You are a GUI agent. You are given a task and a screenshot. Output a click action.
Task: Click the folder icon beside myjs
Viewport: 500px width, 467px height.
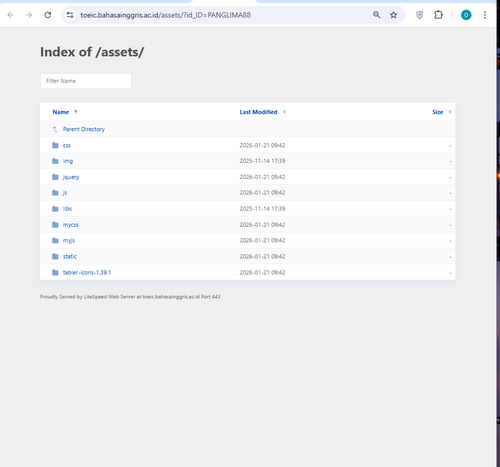[x=55, y=240]
